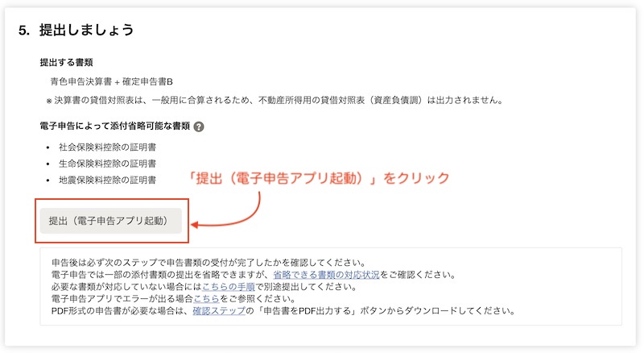
Task: Follow the こちらの手順 link
Action: click(x=229, y=287)
